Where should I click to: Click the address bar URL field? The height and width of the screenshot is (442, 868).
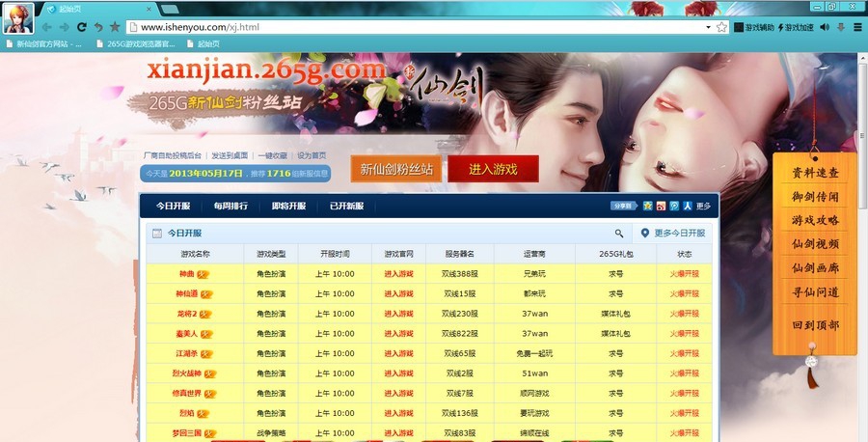tap(415, 27)
